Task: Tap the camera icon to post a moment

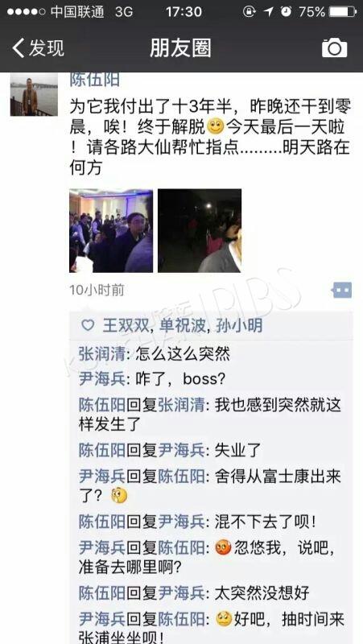Action: (334, 47)
